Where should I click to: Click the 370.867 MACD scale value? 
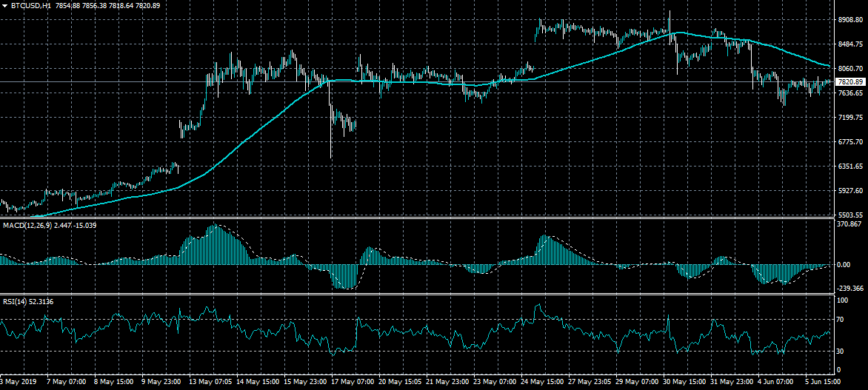coord(849,224)
